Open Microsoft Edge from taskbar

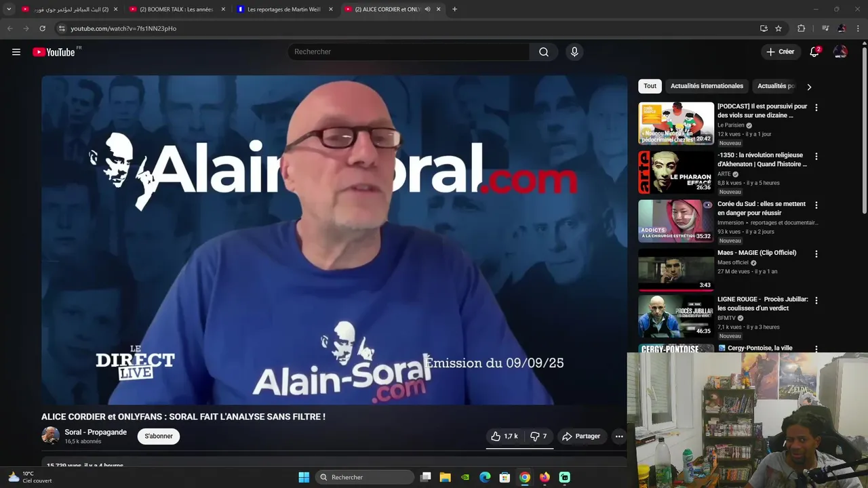(x=485, y=477)
